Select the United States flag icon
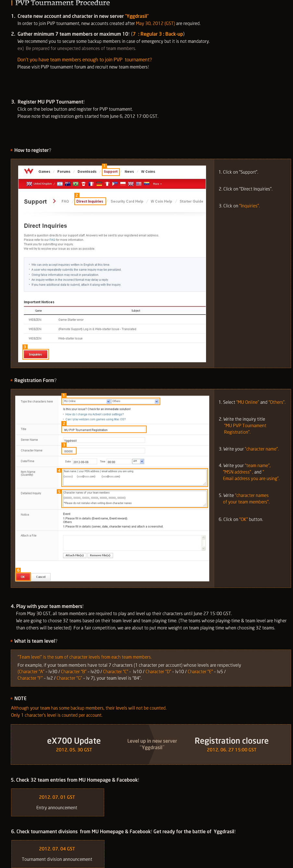This screenshot has height=868, width=293. (x=139, y=184)
